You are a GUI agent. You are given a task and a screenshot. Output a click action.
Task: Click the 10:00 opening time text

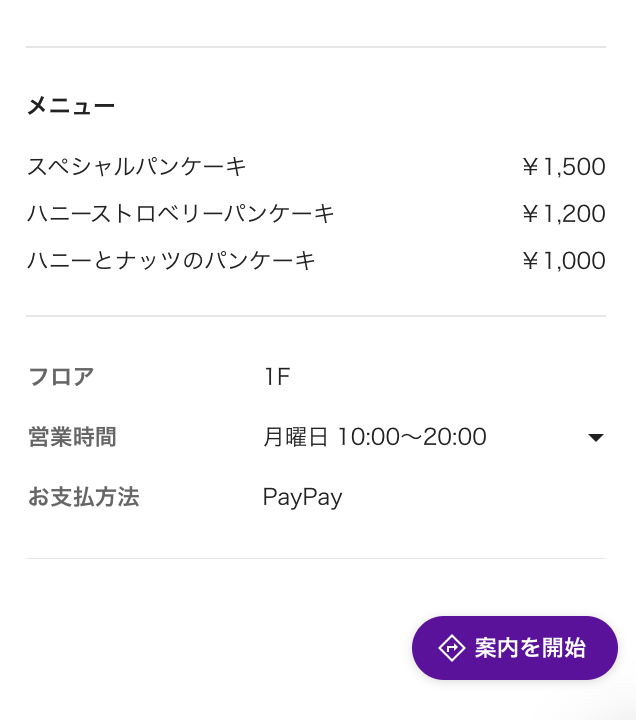tap(369, 437)
